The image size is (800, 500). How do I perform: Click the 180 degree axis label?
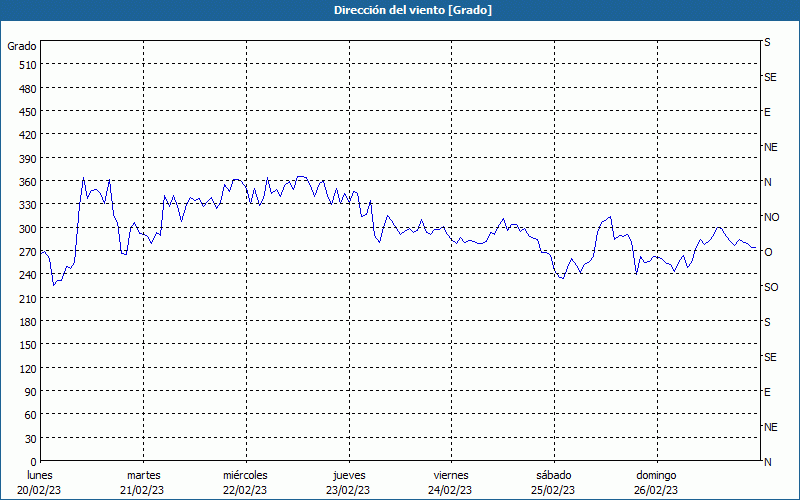29,322
